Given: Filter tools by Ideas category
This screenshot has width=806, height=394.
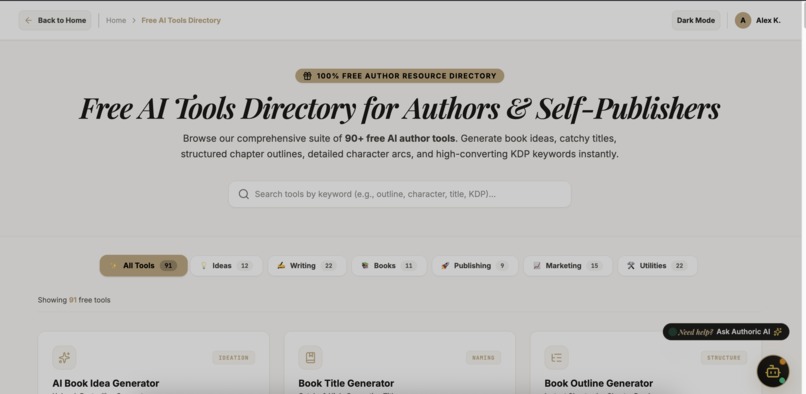Looking at the screenshot, I should (x=226, y=265).
